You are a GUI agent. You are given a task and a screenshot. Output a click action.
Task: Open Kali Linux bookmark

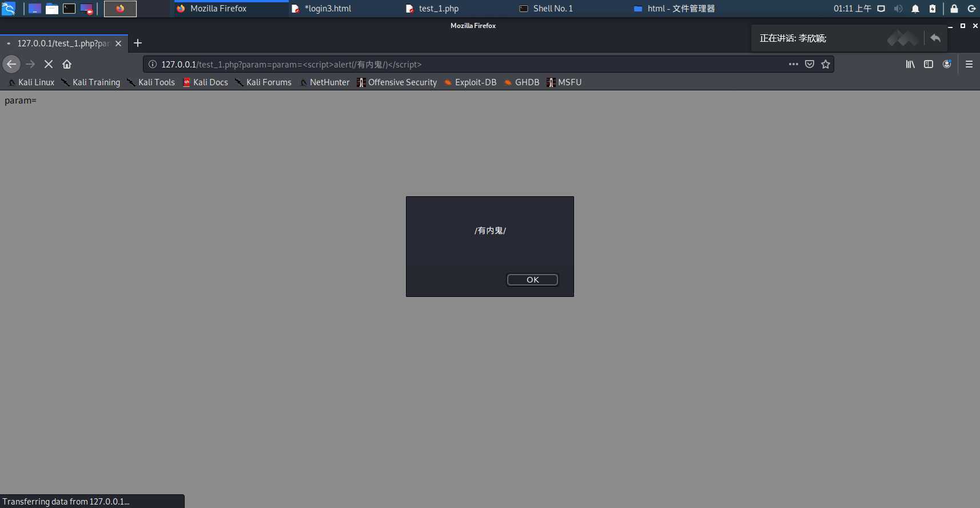pyautogui.click(x=31, y=82)
